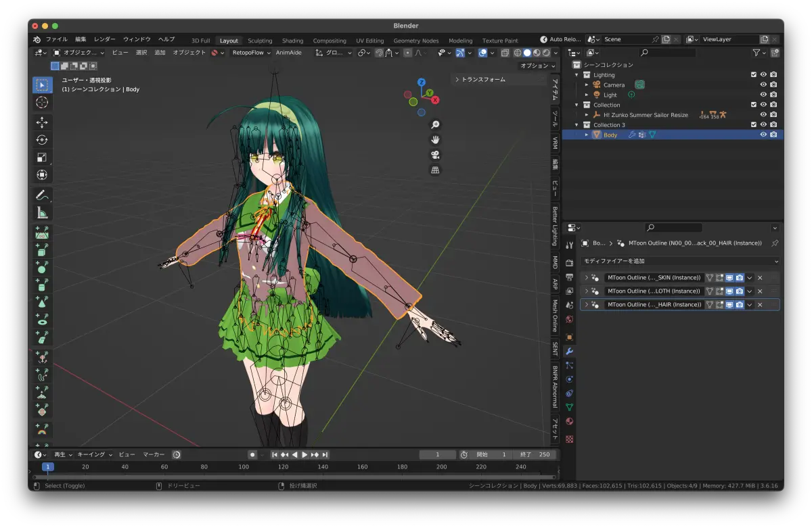Expand the Camera tree item

(x=587, y=85)
